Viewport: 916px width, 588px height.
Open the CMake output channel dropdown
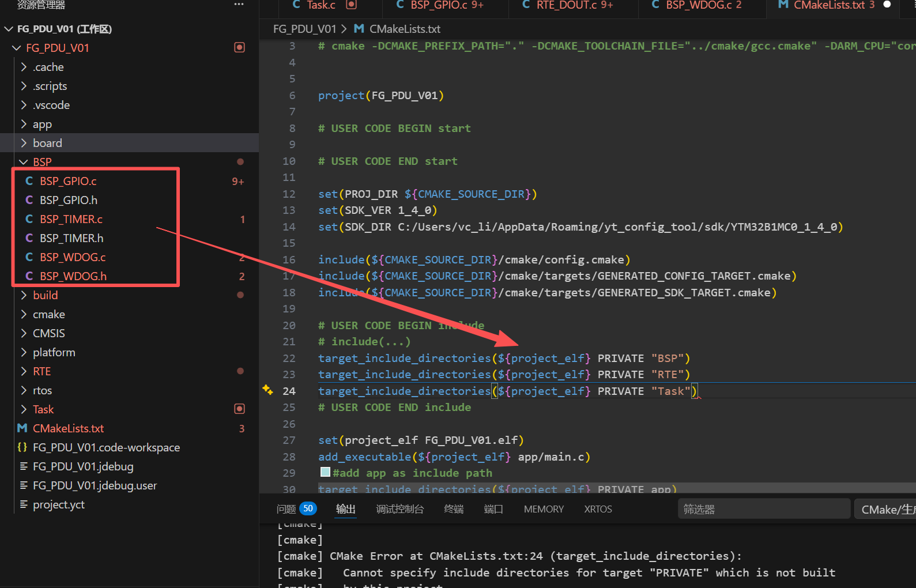pos(885,509)
